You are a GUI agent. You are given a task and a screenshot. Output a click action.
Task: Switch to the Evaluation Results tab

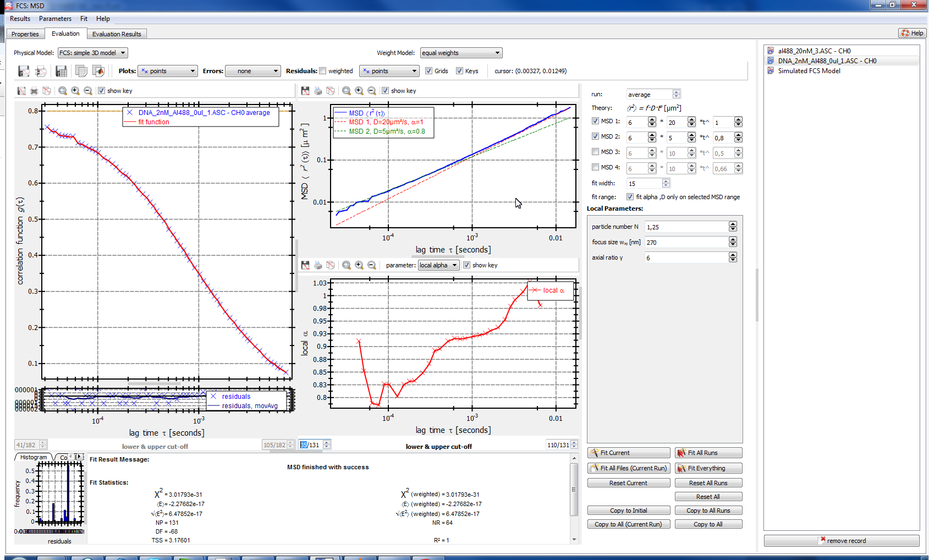pos(117,34)
